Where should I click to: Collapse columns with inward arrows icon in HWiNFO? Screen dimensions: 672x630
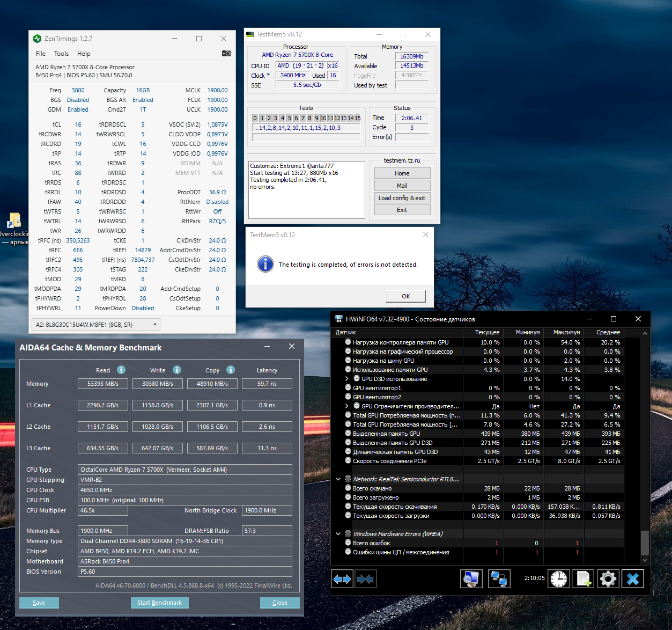pyautogui.click(x=365, y=579)
